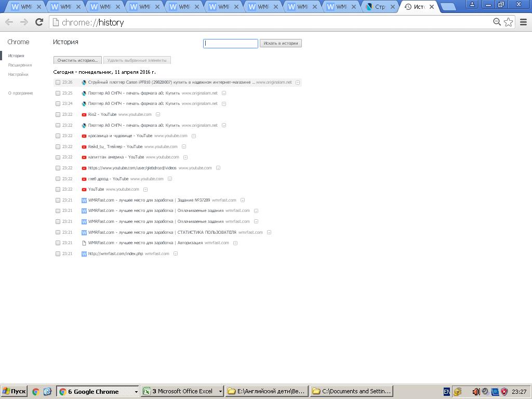Open the Рейd_tu_ Трейлер - YouTube link
Screen dimensions: 532x399
pos(115,147)
